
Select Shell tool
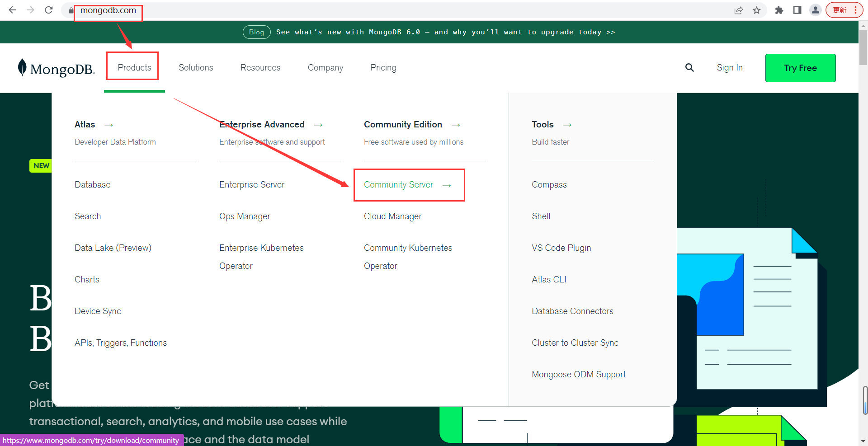(541, 216)
